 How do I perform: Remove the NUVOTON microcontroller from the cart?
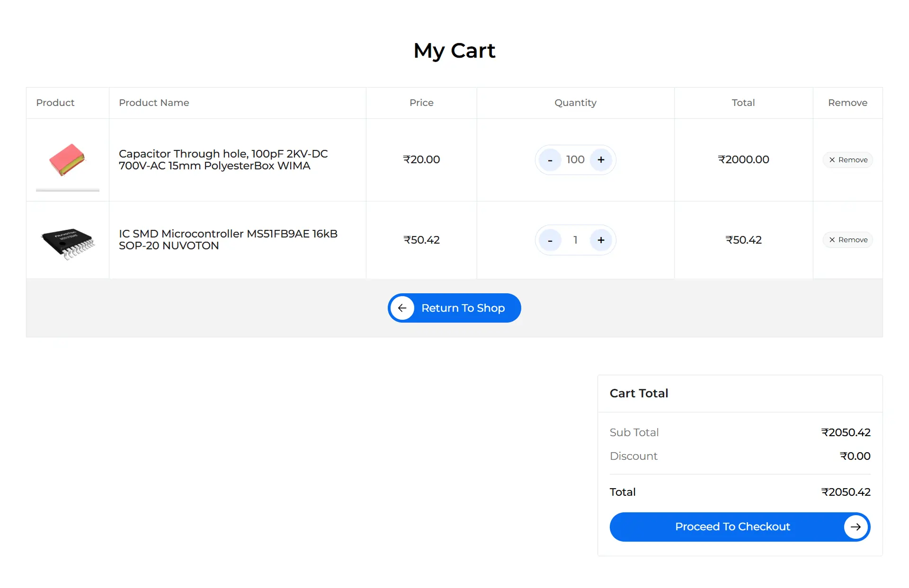847,240
